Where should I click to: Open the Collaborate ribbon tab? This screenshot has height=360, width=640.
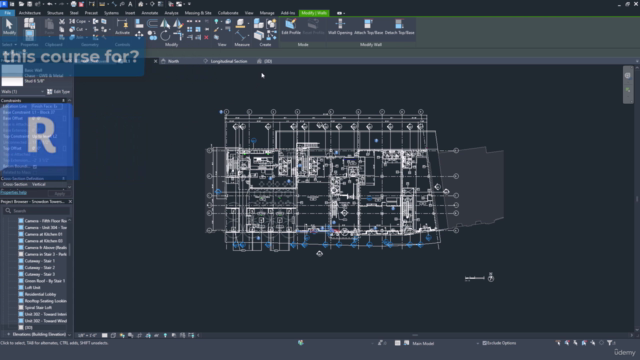pyautogui.click(x=228, y=13)
